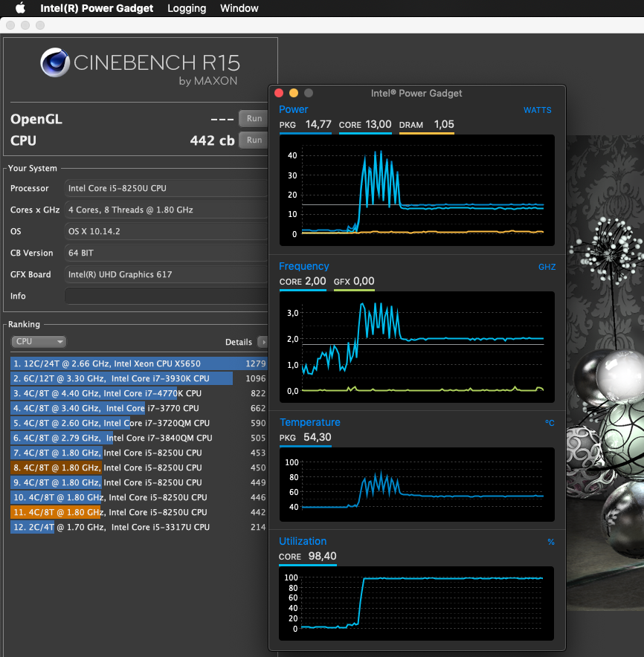Click the PKG power value 14,77
644x657 pixels.
tap(318, 124)
